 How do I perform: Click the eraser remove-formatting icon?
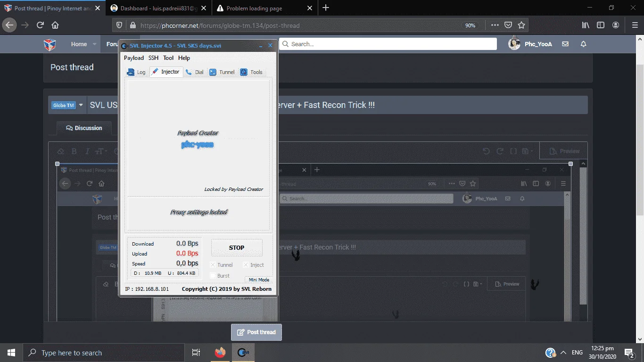tap(60, 151)
